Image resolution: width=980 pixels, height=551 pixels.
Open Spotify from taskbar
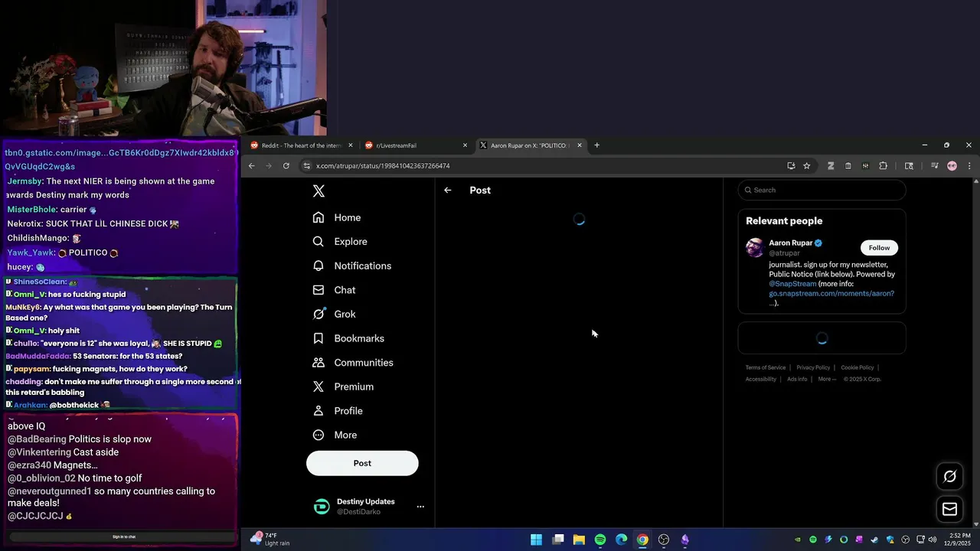pyautogui.click(x=600, y=540)
